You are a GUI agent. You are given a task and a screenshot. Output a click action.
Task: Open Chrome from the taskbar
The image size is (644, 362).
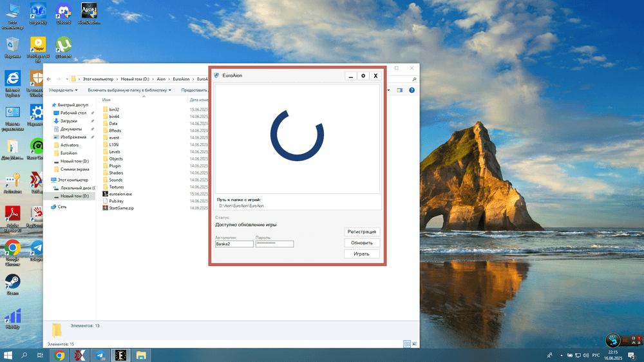(x=59, y=355)
